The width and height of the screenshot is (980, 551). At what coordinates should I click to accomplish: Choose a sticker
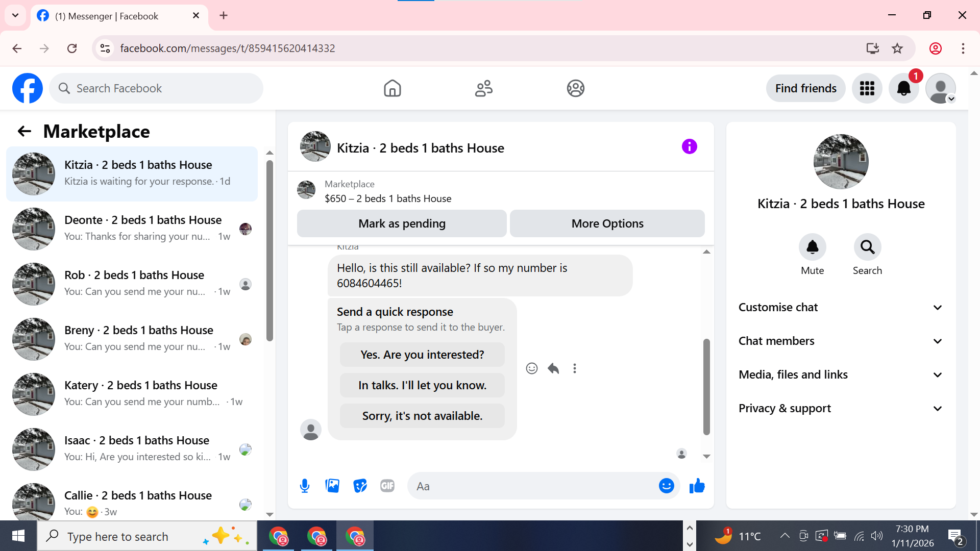pos(360,486)
